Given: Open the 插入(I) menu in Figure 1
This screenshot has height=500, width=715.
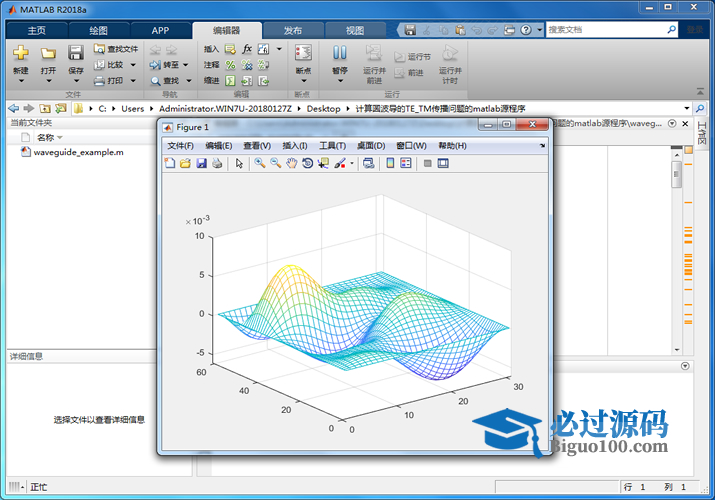Looking at the screenshot, I should [x=295, y=146].
